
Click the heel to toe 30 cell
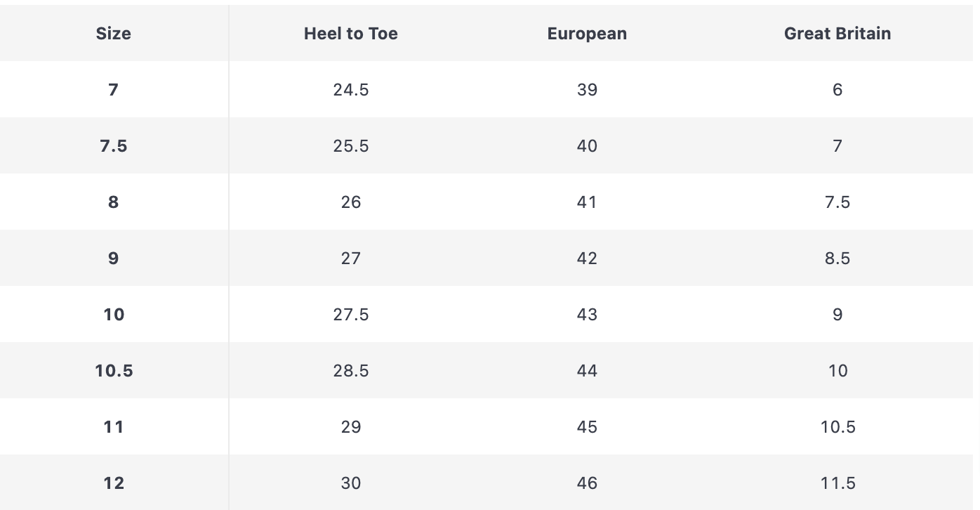350,483
